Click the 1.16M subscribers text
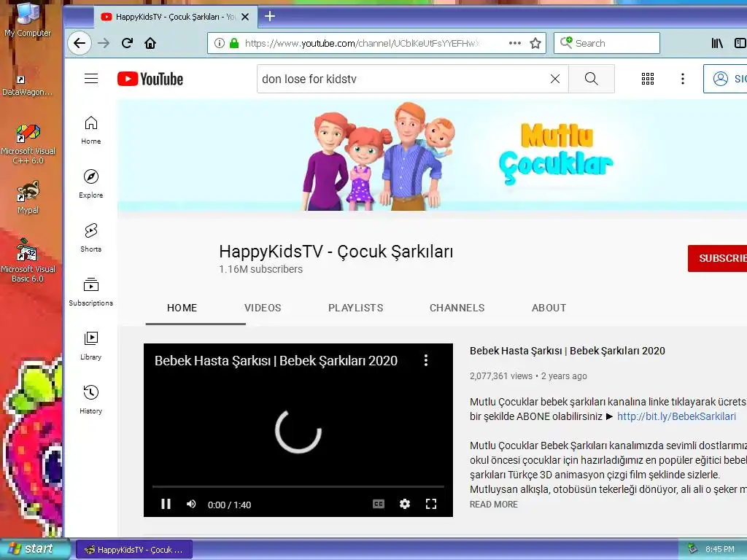 coord(260,269)
